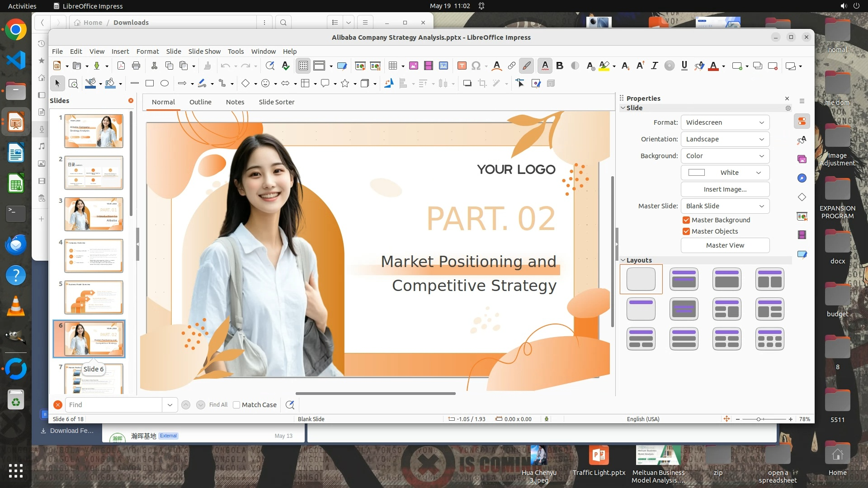Click the Underline text icon

(684, 66)
